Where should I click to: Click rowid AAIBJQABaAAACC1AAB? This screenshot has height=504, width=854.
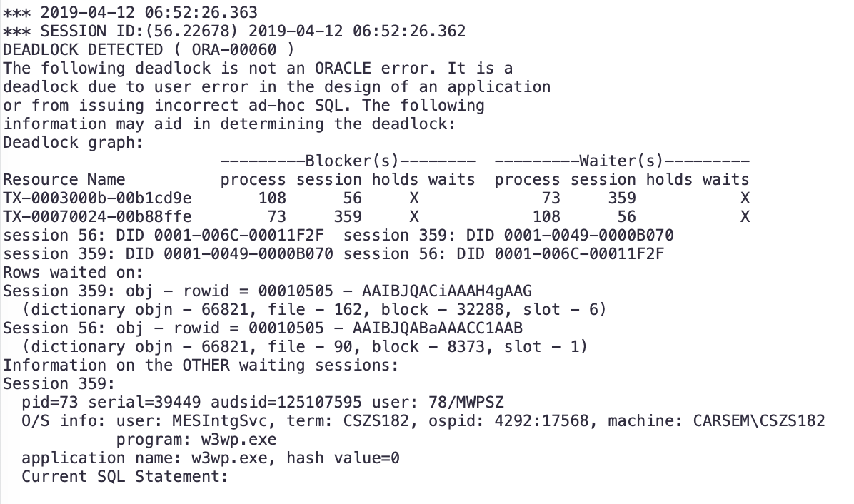tap(437, 328)
